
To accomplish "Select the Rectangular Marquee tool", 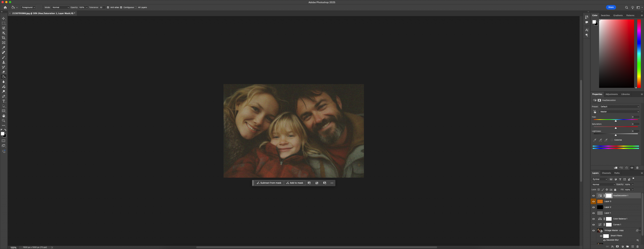I will click(4, 23).
